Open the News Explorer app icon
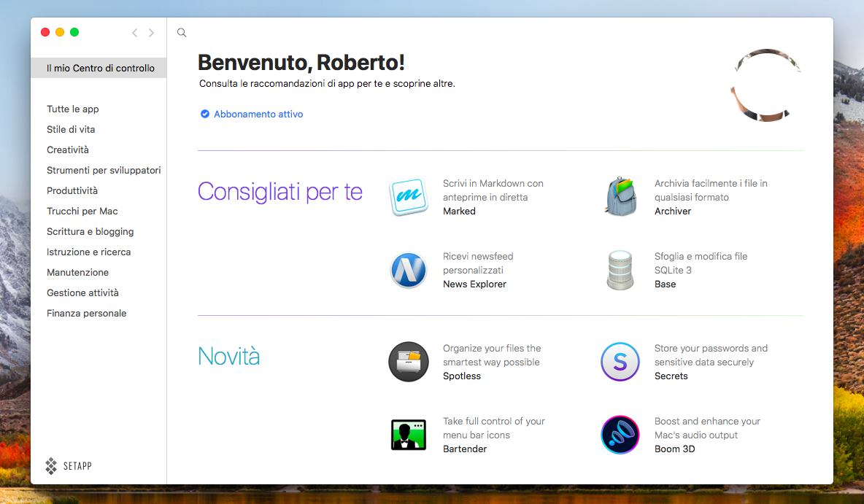Screen dimensions: 864x504 (408, 270)
